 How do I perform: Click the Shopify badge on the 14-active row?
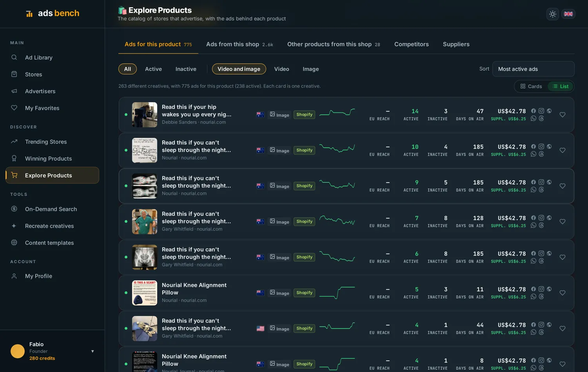coord(305,115)
